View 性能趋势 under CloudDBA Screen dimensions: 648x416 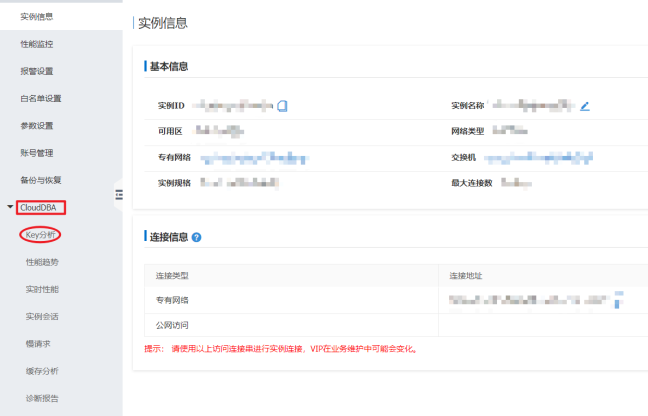click(42, 262)
